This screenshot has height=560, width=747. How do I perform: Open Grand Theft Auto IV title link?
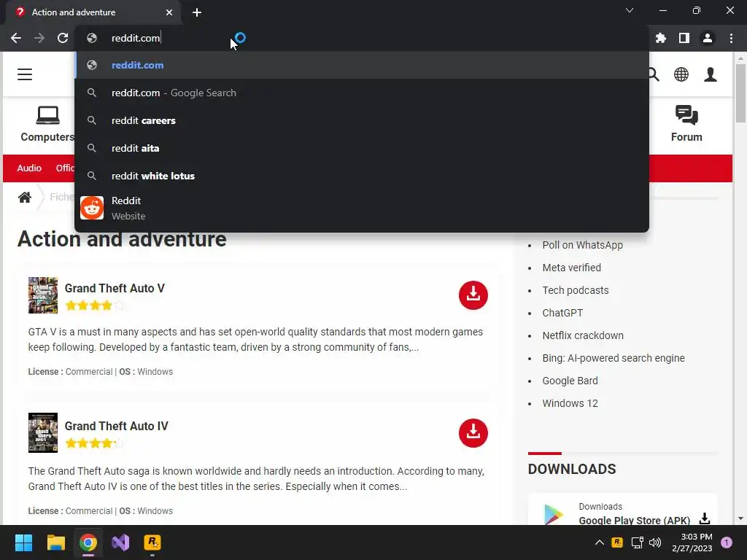click(x=116, y=426)
